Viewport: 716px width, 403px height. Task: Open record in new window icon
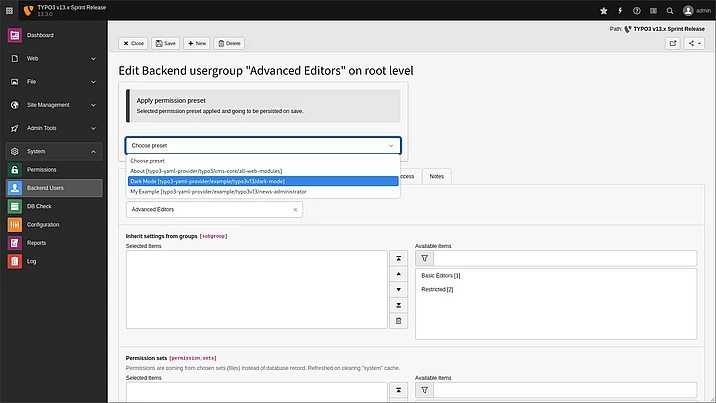[673, 43]
